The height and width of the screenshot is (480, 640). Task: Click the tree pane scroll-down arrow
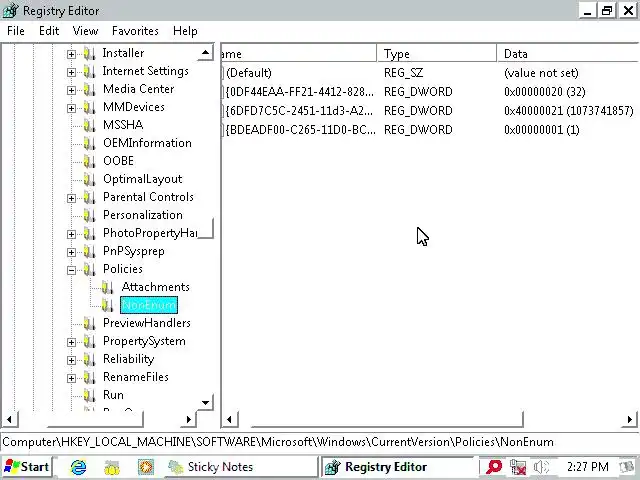(x=205, y=403)
